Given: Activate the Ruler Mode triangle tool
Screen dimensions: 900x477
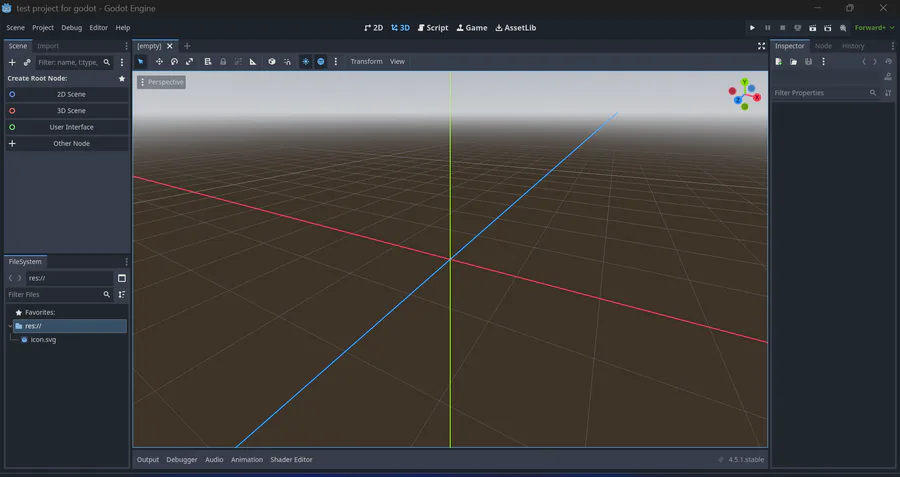Looking at the screenshot, I should [253, 61].
